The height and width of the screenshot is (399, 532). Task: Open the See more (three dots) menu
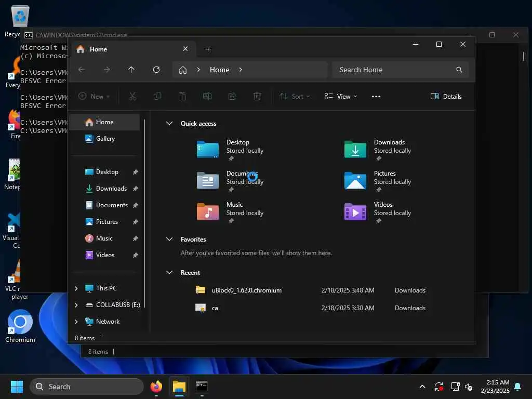(x=376, y=97)
